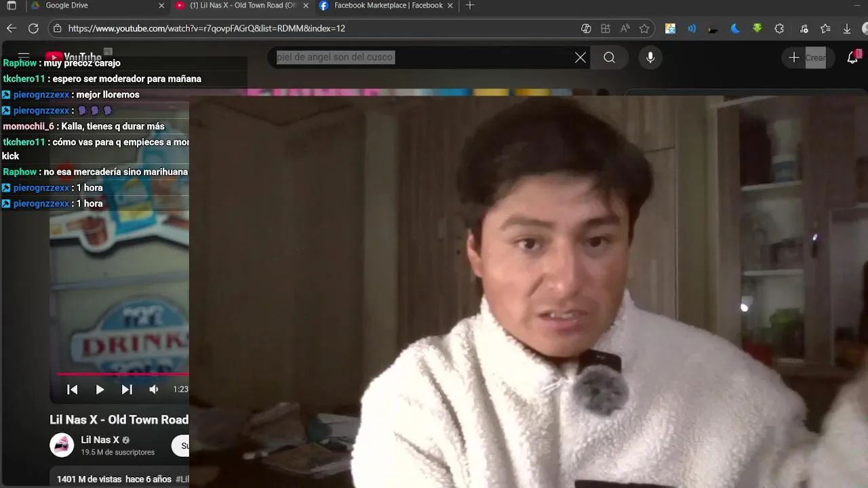Click the Lil Nas X channel avatar

point(62,445)
